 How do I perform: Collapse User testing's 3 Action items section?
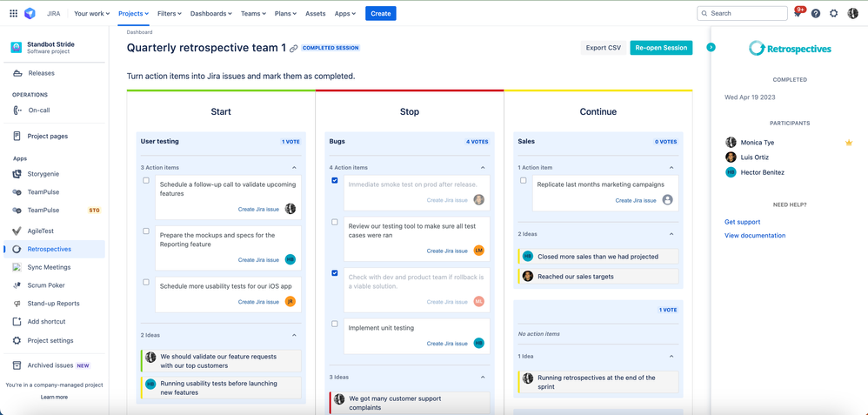pos(294,167)
